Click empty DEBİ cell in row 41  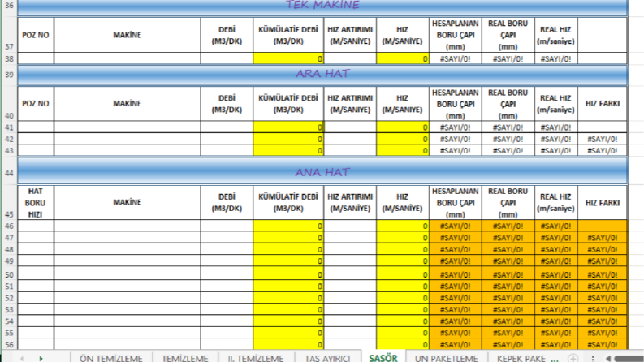(x=227, y=127)
